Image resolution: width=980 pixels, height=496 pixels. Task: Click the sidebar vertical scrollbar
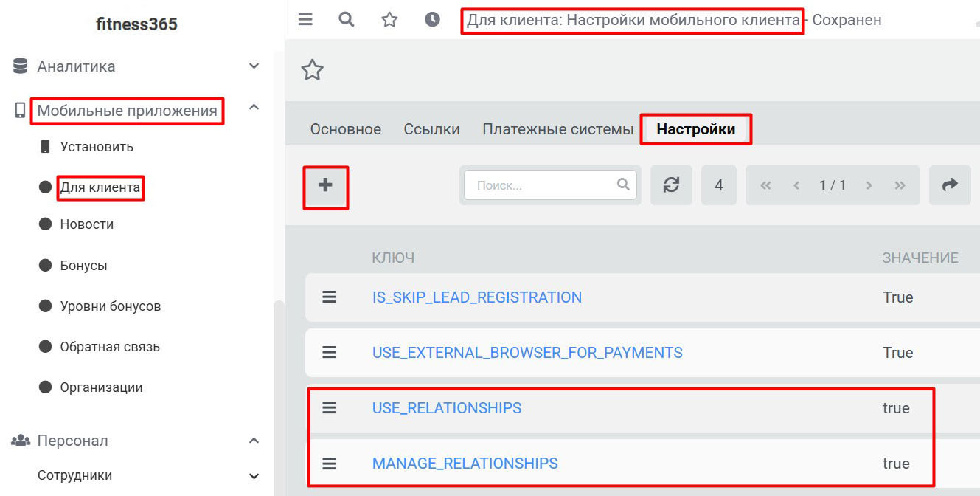pos(278,399)
